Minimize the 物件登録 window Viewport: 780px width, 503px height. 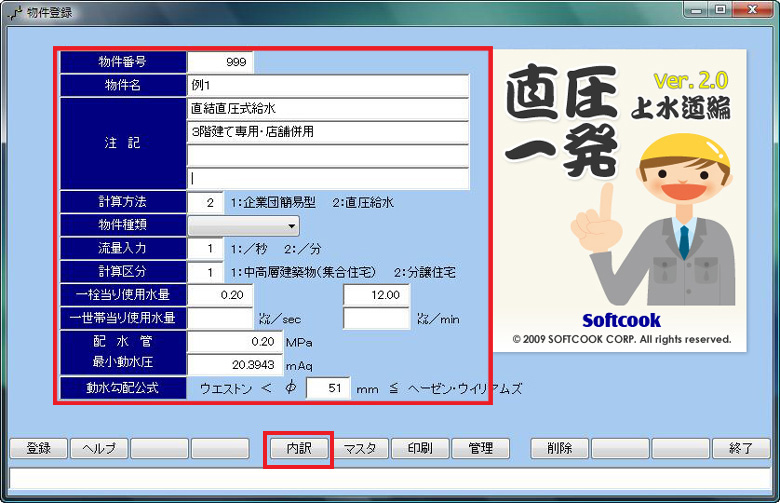(696, 10)
